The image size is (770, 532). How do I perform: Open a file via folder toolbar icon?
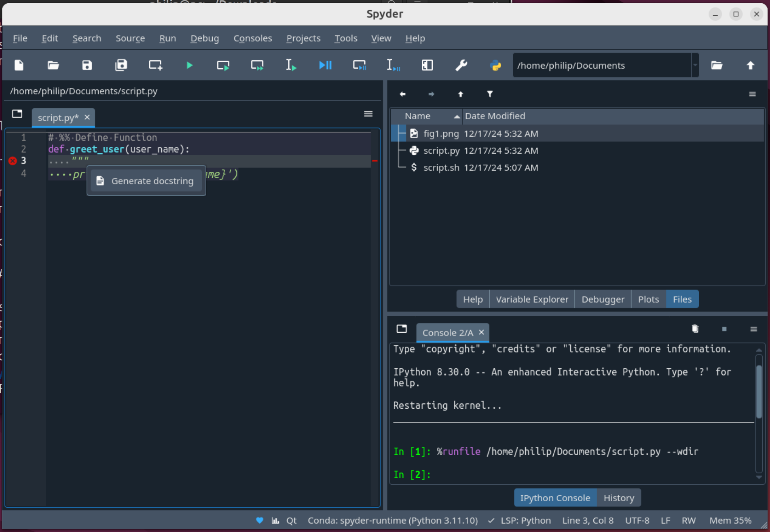click(x=53, y=65)
